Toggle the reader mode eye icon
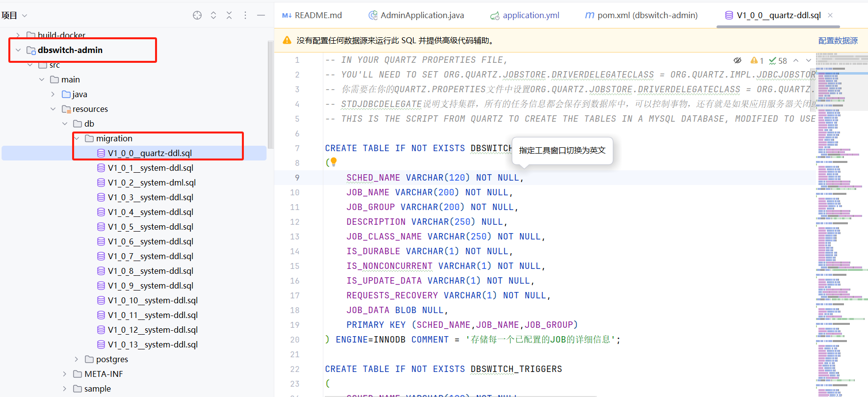 (x=737, y=60)
